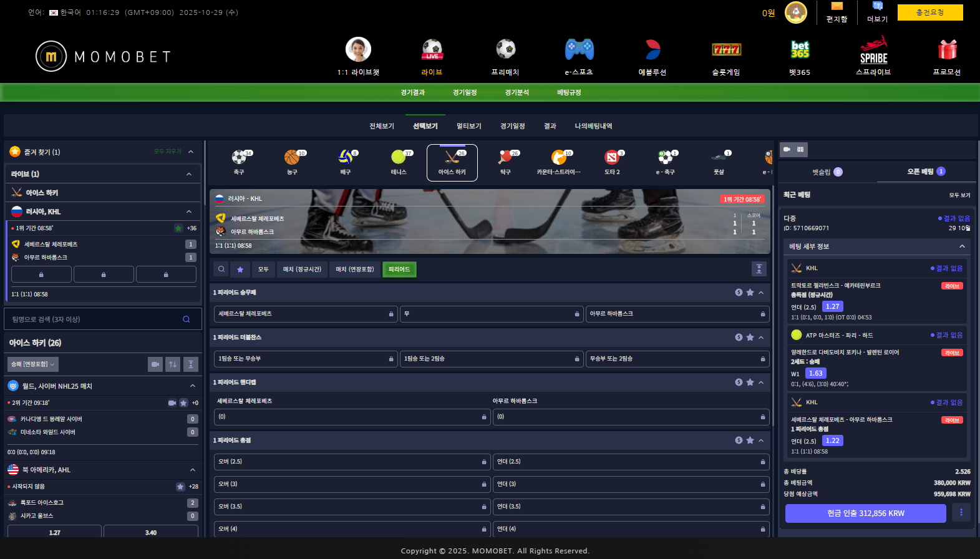Image resolution: width=980 pixels, height=559 pixels.
Task: Click the 현금 인출 312,856 KRW button
Action: pos(865,513)
